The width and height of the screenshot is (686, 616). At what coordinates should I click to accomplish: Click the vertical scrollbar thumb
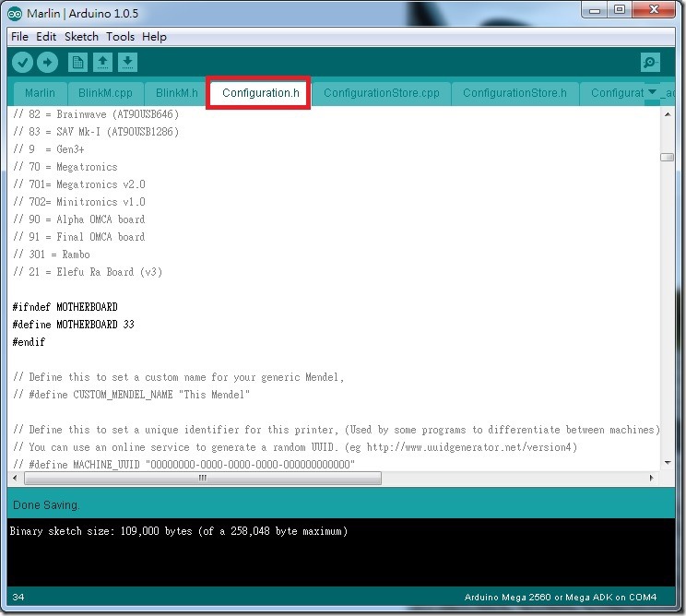tap(668, 157)
